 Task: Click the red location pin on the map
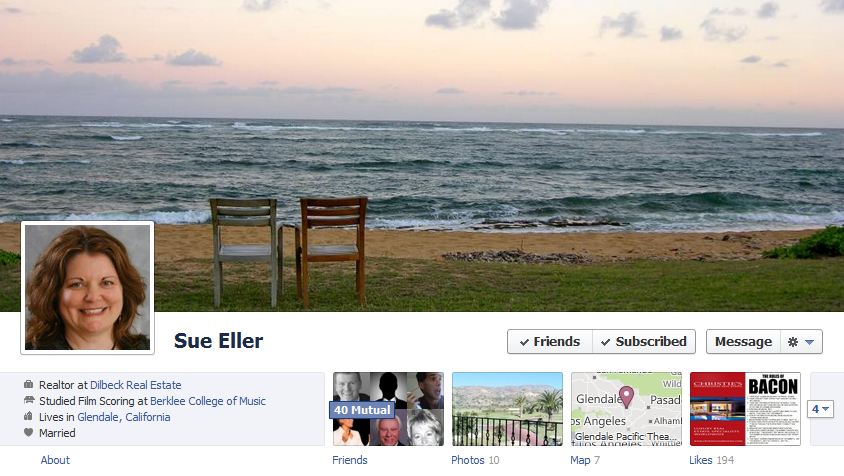click(626, 397)
